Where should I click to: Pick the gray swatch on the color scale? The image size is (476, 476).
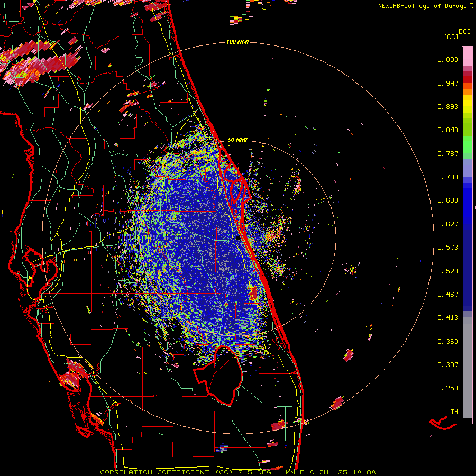coord(467,368)
